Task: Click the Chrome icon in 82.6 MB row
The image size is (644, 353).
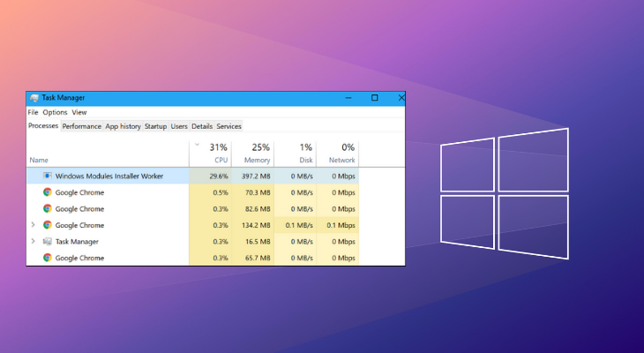Action: pos(48,209)
